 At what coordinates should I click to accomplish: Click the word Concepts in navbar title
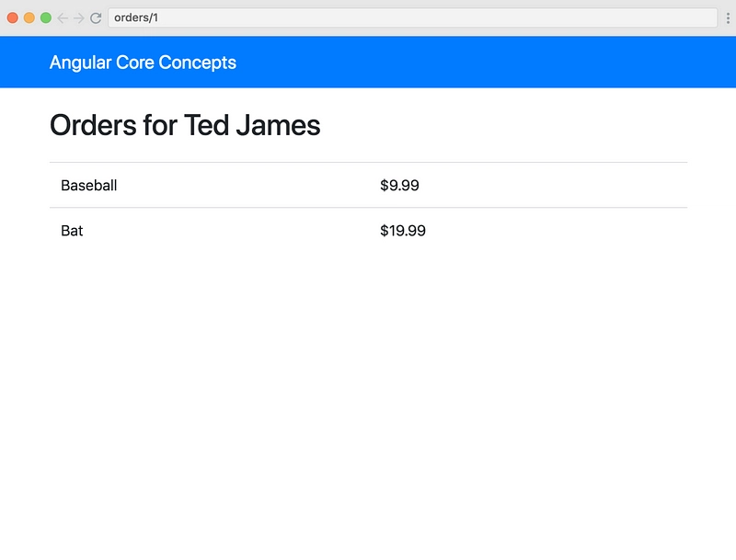click(x=197, y=63)
